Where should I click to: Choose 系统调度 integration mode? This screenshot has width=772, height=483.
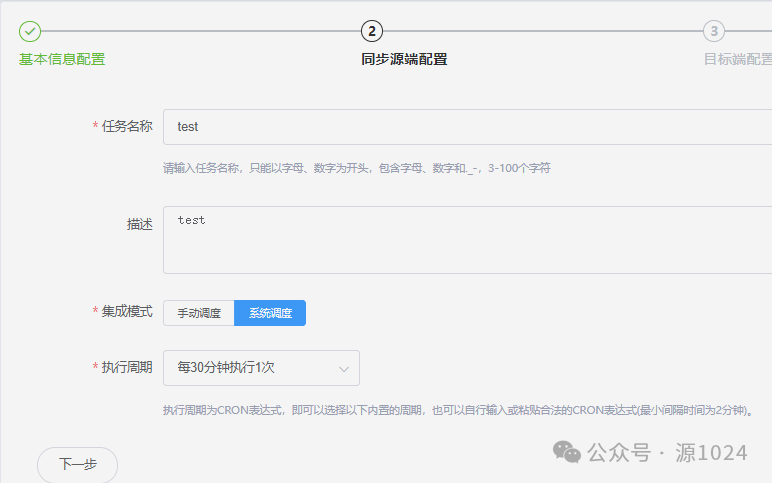tap(270, 313)
